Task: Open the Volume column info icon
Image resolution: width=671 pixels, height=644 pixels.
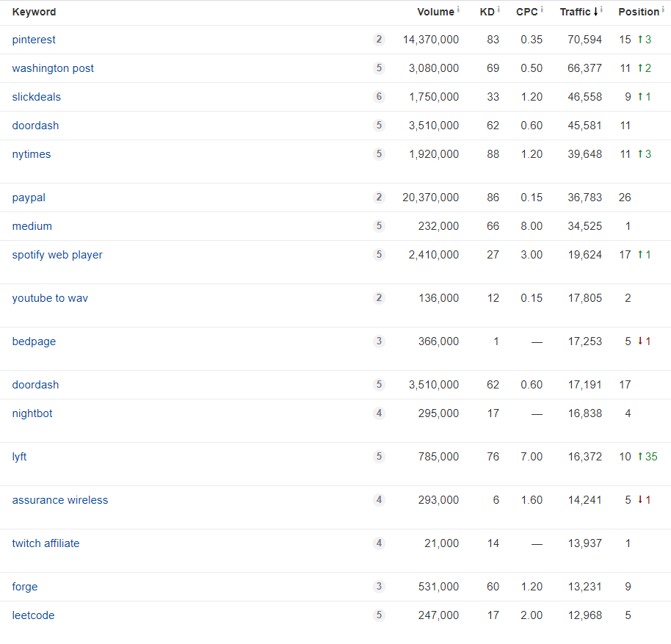Action: (x=458, y=9)
